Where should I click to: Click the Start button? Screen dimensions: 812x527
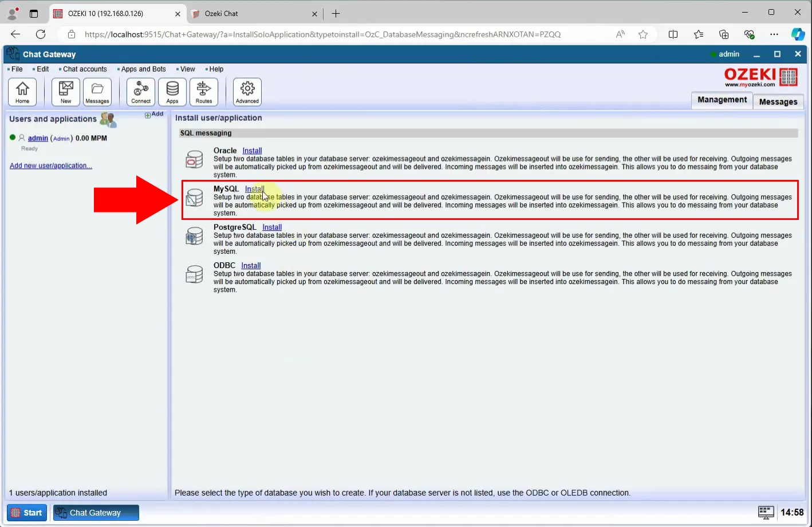27,513
